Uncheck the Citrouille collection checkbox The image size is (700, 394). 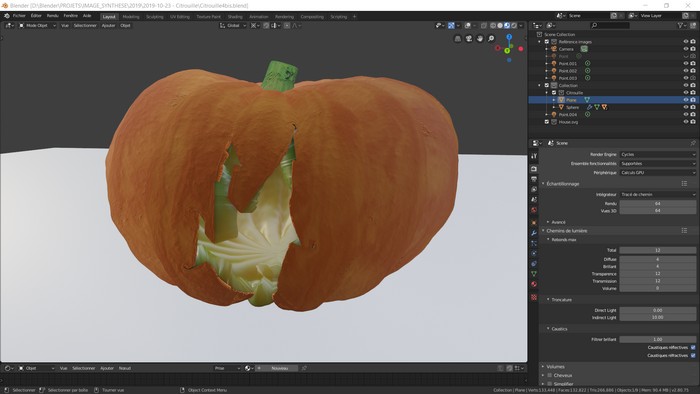(x=554, y=93)
